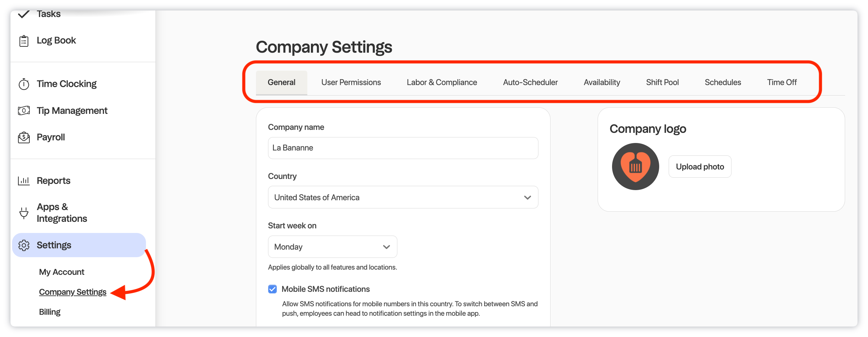868x337 pixels.
Task: Click the company logo thumbnail
Action: coord(635,167)
